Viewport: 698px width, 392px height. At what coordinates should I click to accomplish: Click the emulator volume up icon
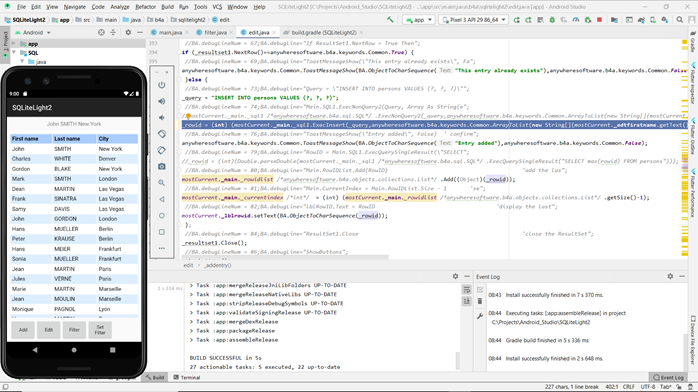click(162, 101)
